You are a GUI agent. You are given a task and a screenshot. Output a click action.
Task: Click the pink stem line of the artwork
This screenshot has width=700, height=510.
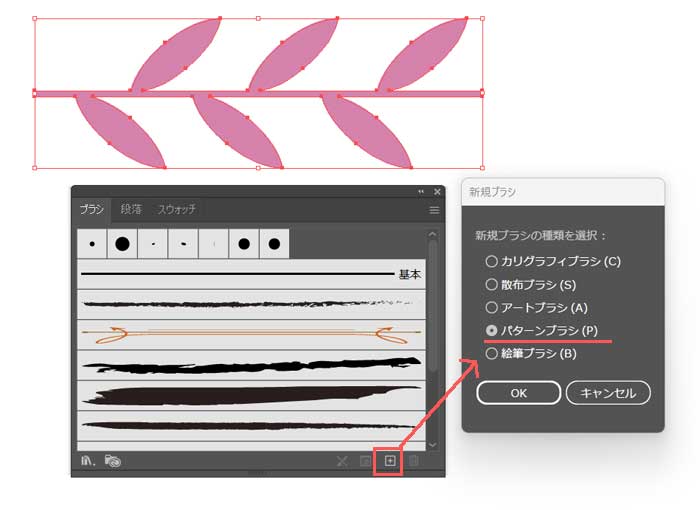pos(258,93)
